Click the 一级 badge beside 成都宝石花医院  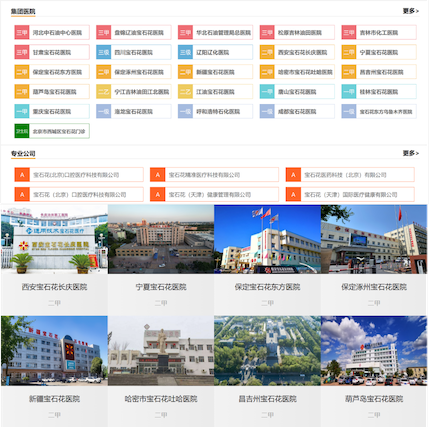coord(267,111)
